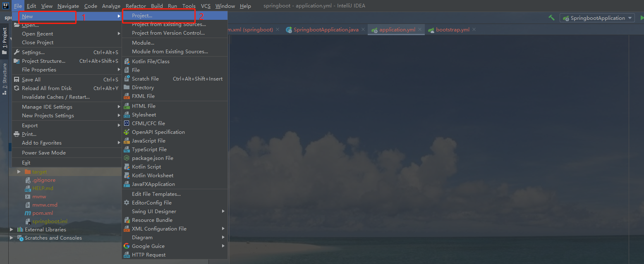Click the Project Structure icon in File menu

17,61
